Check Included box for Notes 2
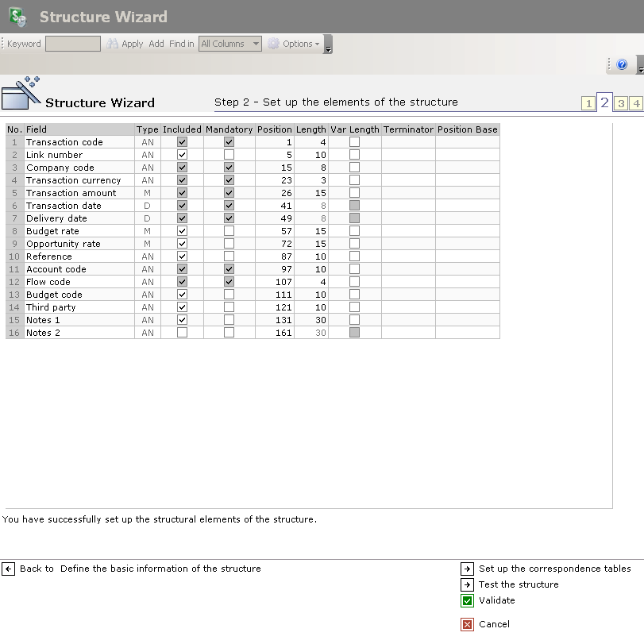The width and height of the screenshot is (644, 644). (x=182, y=333)
